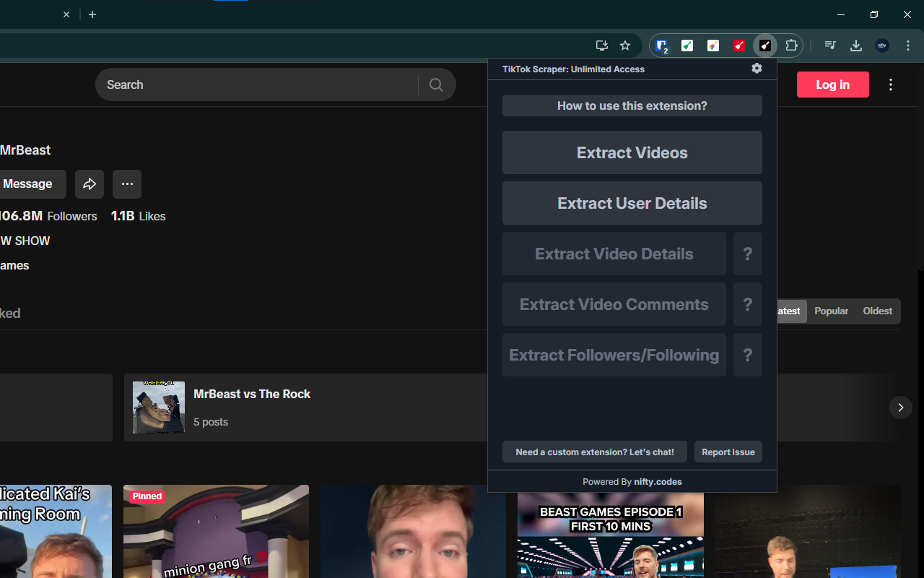Click Extract User Details button

[632, 203]
